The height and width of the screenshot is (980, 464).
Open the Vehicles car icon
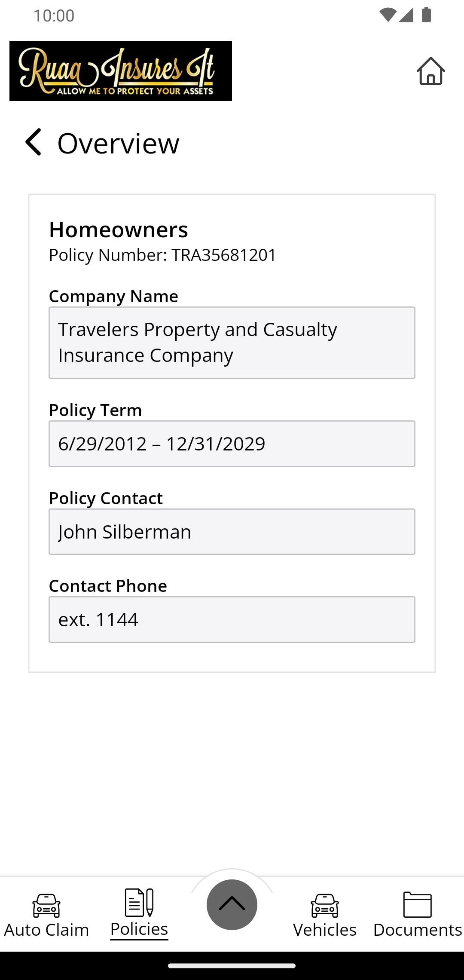[x=325, y=905]
